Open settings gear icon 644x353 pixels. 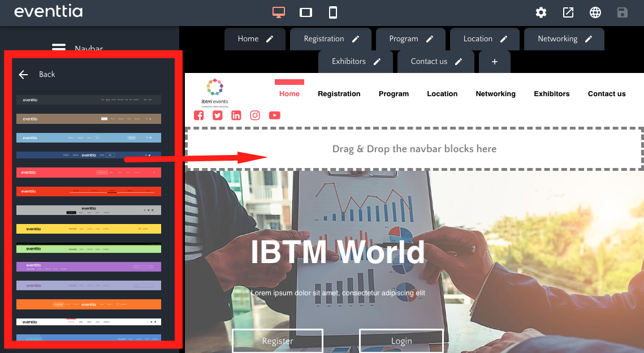click(x=541, y=12)
